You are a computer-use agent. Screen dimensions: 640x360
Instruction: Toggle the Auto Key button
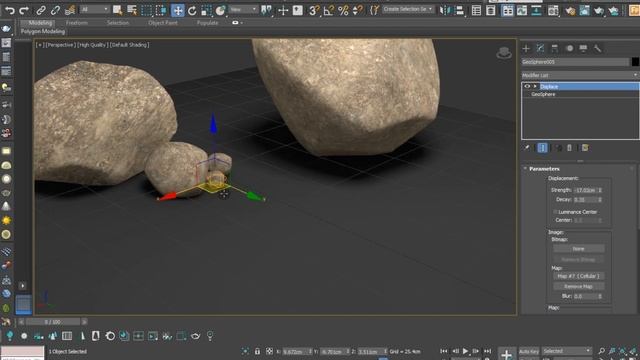click(529, 351)
